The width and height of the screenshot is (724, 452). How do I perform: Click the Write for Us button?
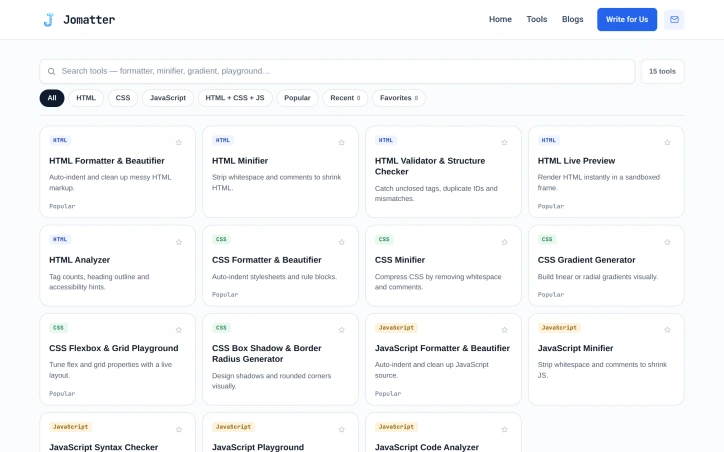click(x=627, y=19)
